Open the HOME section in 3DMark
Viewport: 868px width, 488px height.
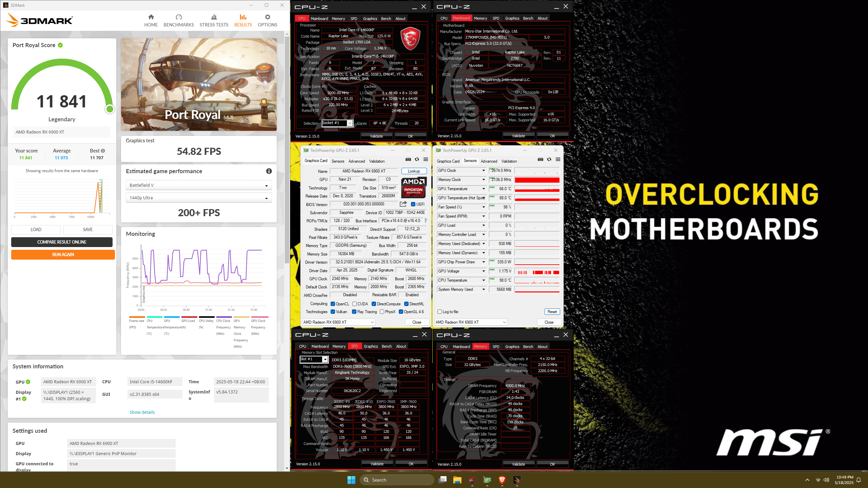[151, 21]
